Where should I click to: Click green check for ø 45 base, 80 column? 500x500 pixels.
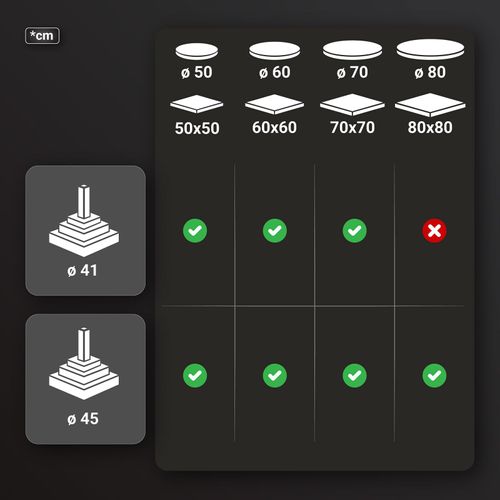[x=434, y=376]
